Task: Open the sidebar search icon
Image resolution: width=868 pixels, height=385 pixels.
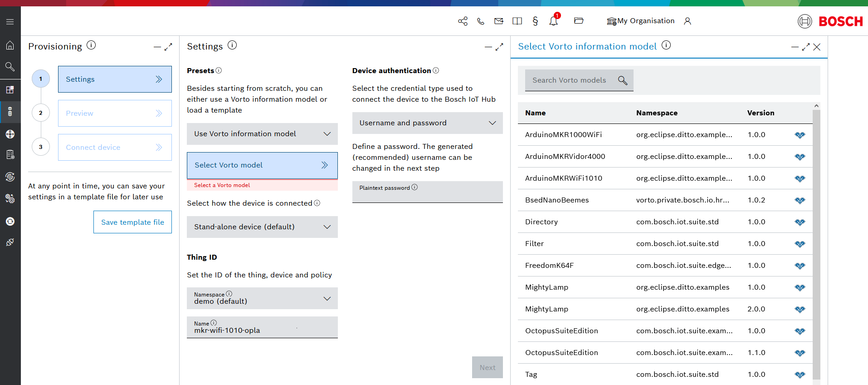Action: 10,67
